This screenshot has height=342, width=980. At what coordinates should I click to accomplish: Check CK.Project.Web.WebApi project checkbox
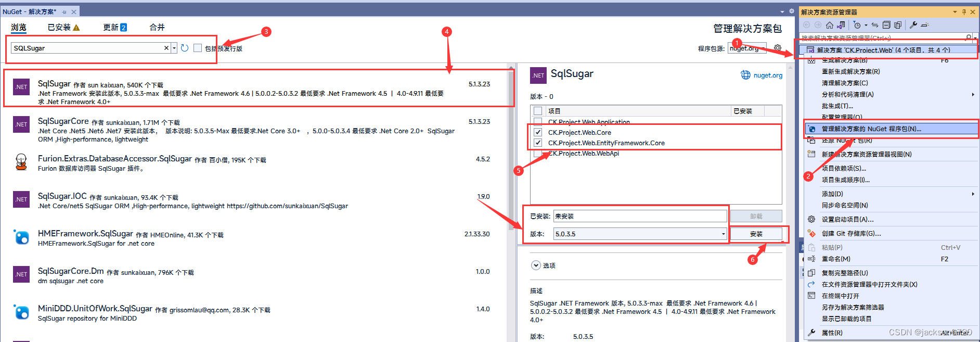538,153
